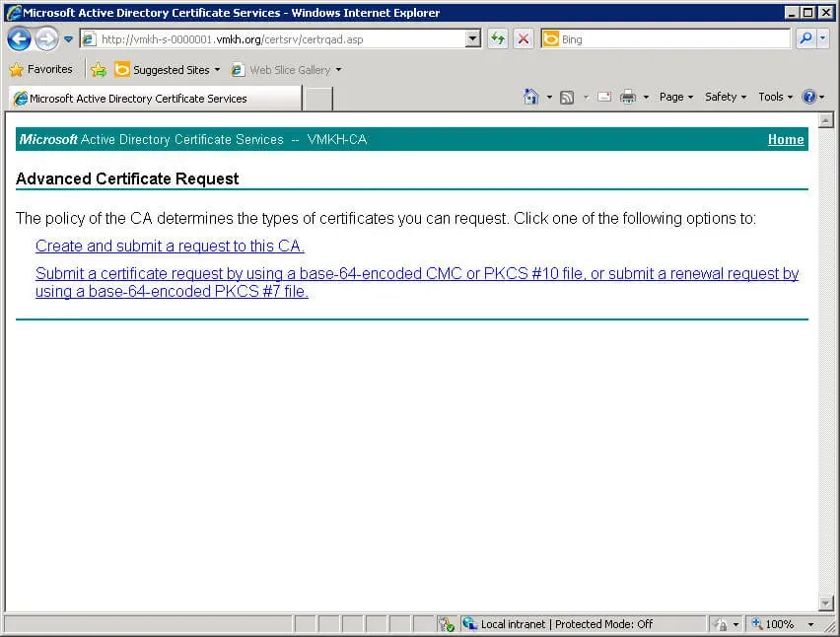
Task: Click Create and submit a request link
Action: pyautogui.click(x=170, y=246)
